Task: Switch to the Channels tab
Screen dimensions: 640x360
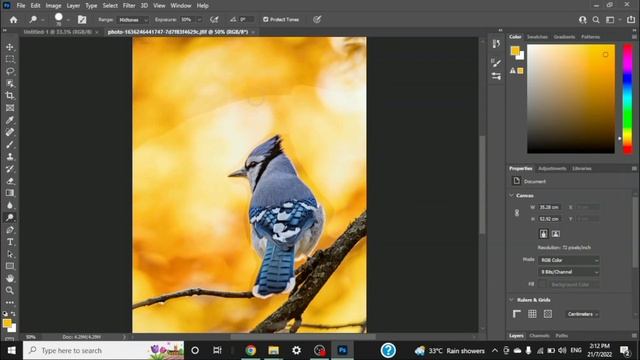Action: point(539,336)
